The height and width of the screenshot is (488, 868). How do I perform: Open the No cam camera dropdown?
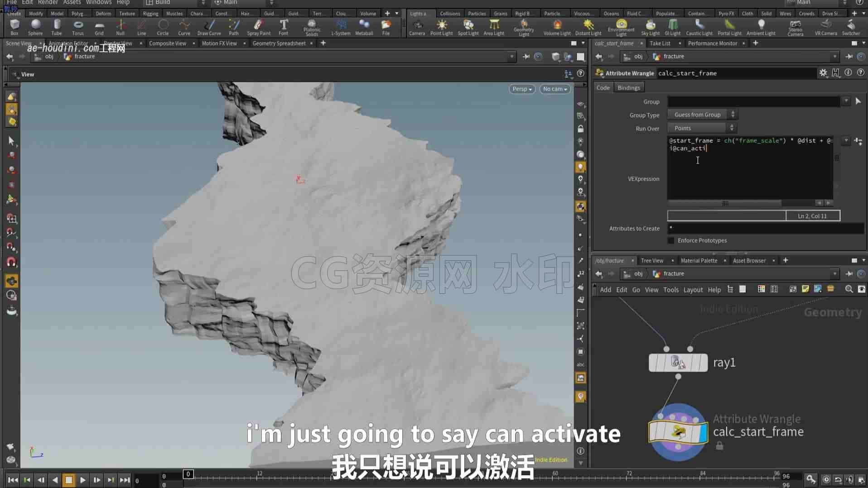(x=555, y=89)
